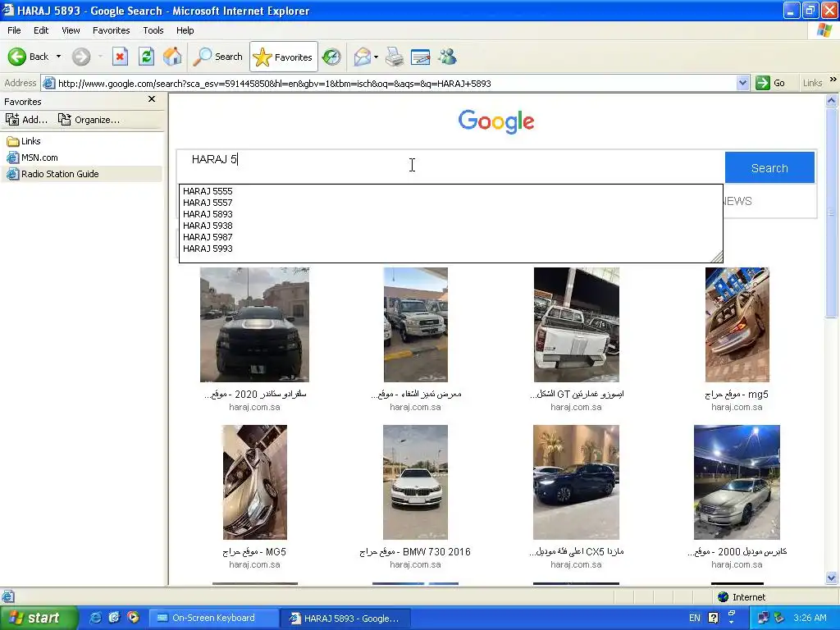Launch Internet Explorer from Quick Launch

(96, 618)
